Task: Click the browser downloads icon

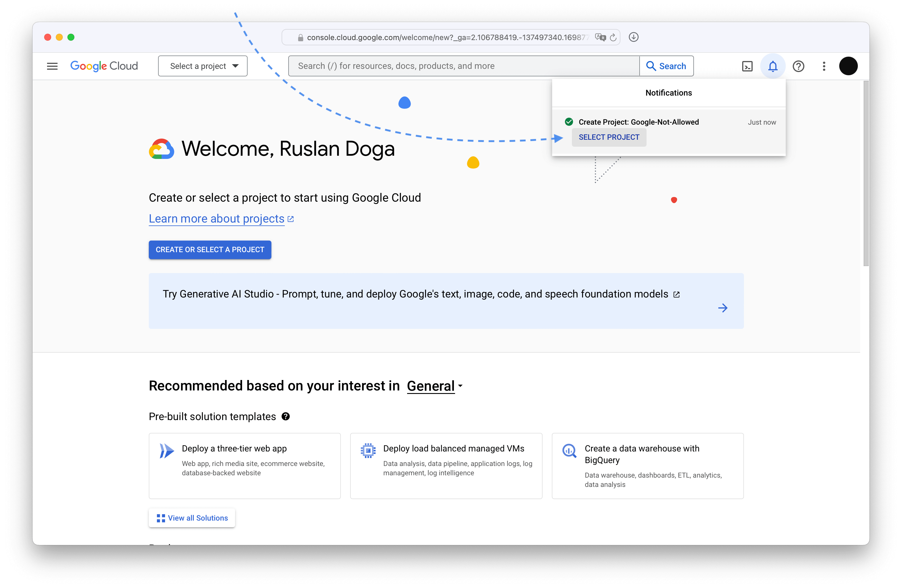Action: (x=633, y=37)
